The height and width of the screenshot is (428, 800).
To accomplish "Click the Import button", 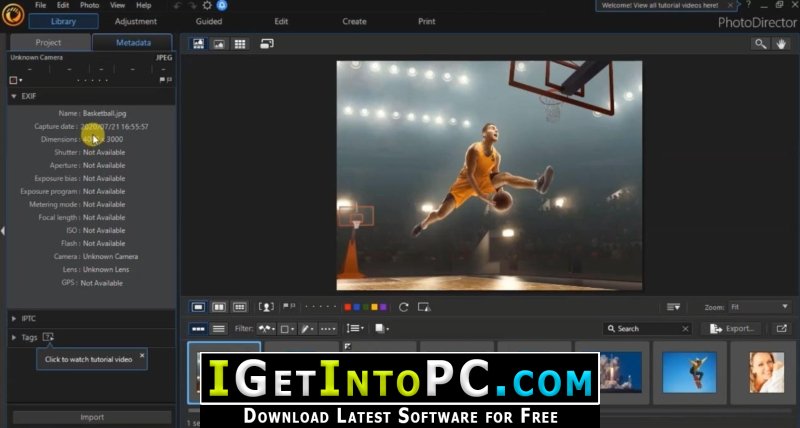I will (92, 417).
